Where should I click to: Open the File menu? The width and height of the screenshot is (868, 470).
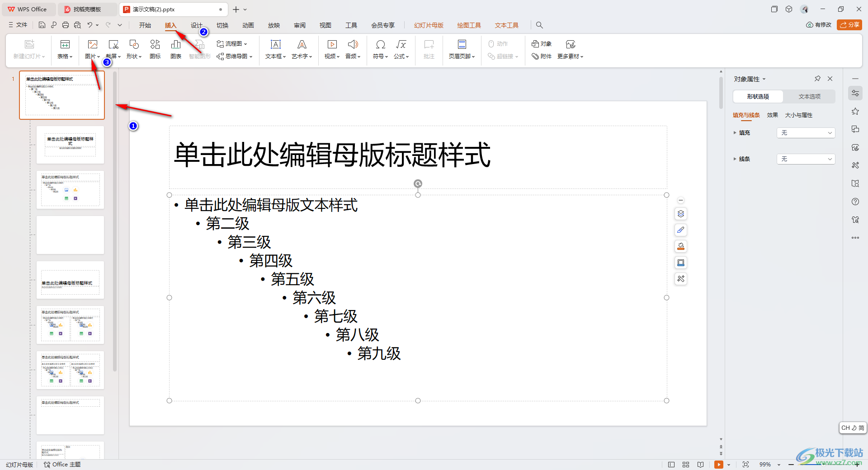pyautogui.click(x=18, y=25)
